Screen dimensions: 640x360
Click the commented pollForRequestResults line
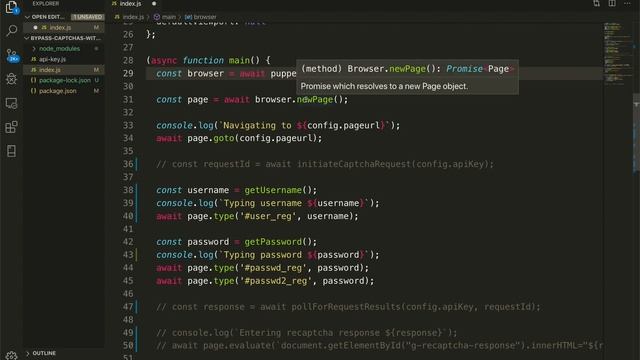(x=348, y=307)
